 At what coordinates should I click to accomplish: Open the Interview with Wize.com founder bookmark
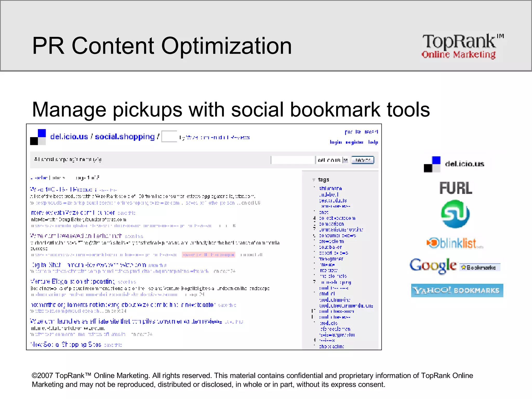click(73, 212)
